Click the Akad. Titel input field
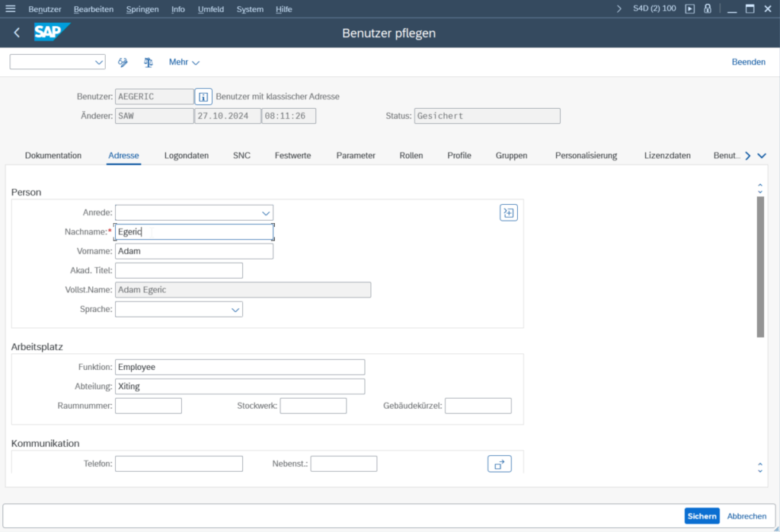 (x=179, y=270)
